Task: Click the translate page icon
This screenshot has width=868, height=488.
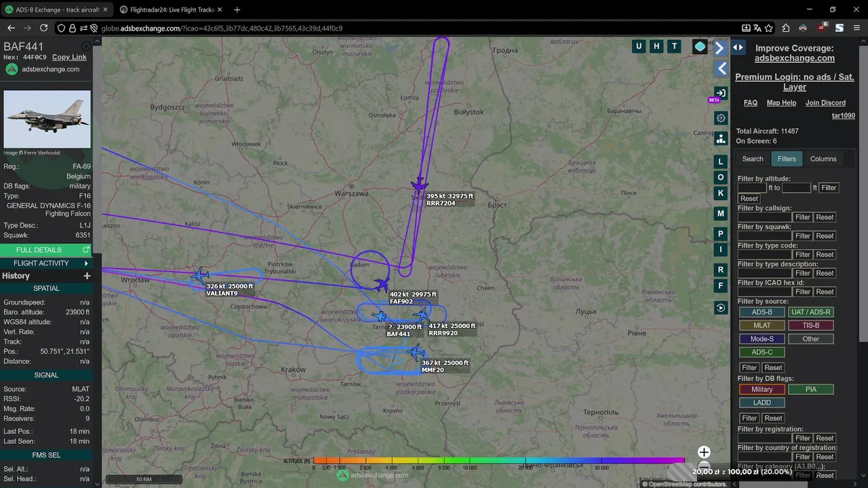Action: click(757, 28)
